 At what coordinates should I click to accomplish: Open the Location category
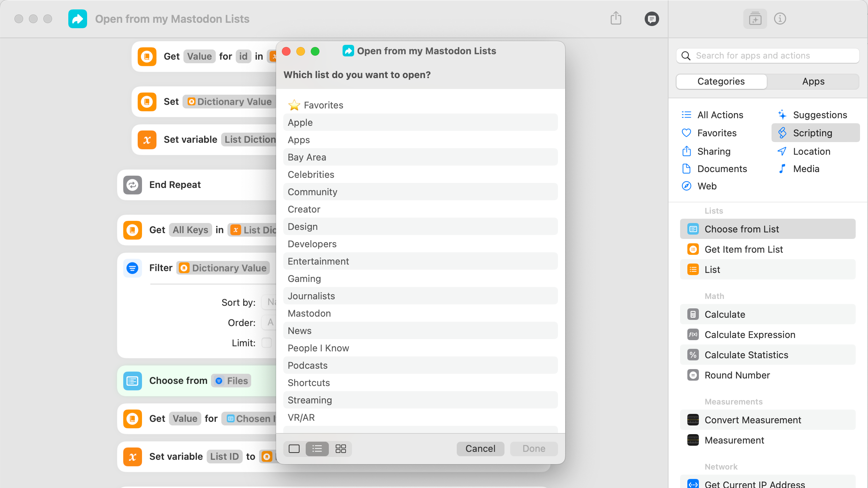803,151
